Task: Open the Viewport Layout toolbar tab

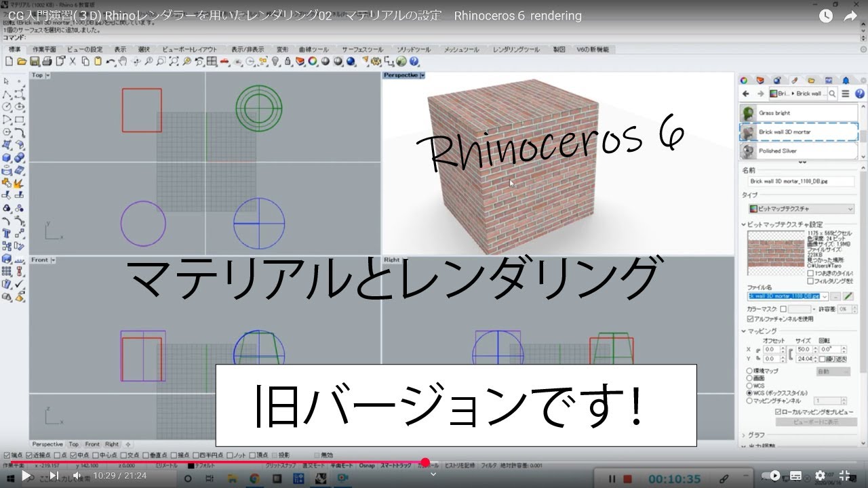Action: tap(189, 49)
